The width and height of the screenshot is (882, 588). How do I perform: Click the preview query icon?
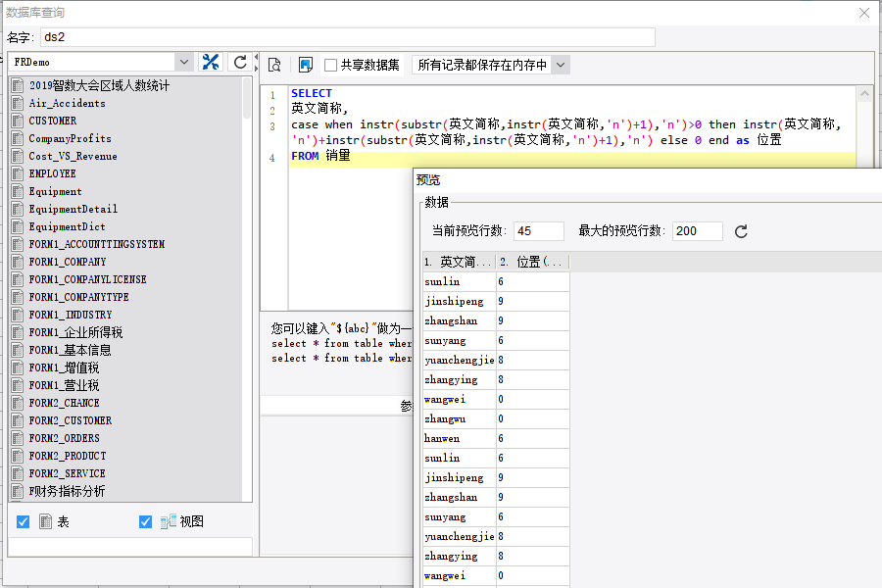tap(274, 65)
